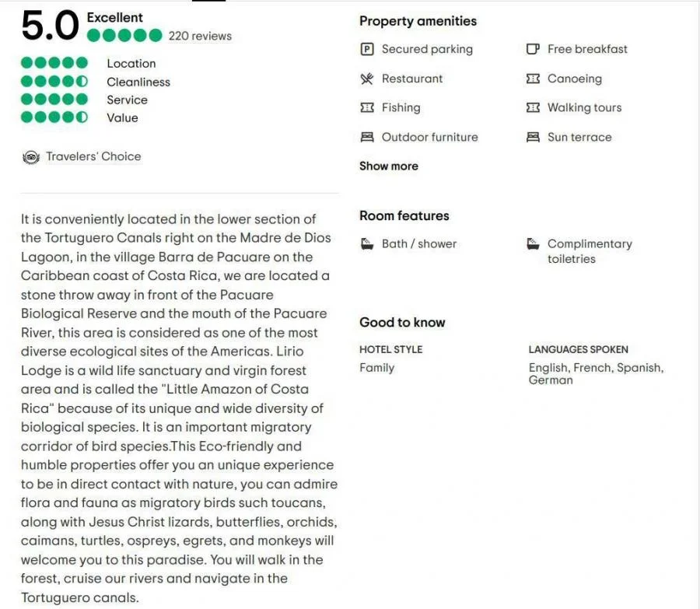Click the 5.0 overall score
The width and height of the screenshot is (700, 609).
[x=50, y=26]
